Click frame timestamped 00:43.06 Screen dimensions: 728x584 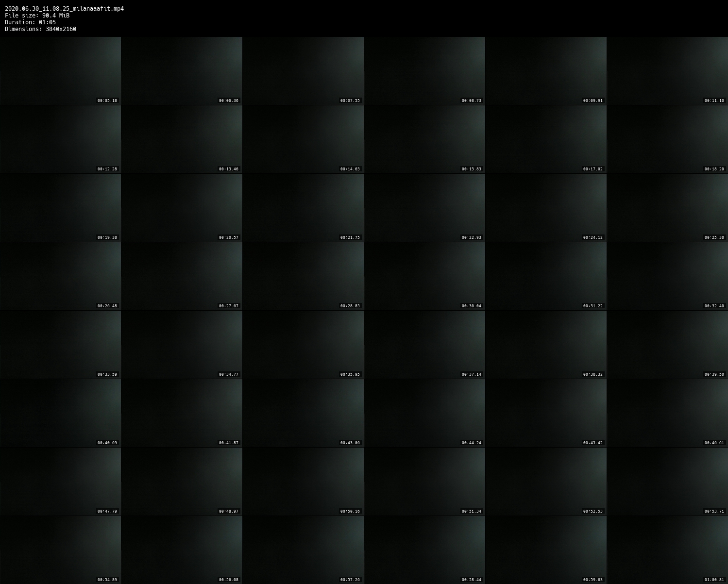pos(303,413)
